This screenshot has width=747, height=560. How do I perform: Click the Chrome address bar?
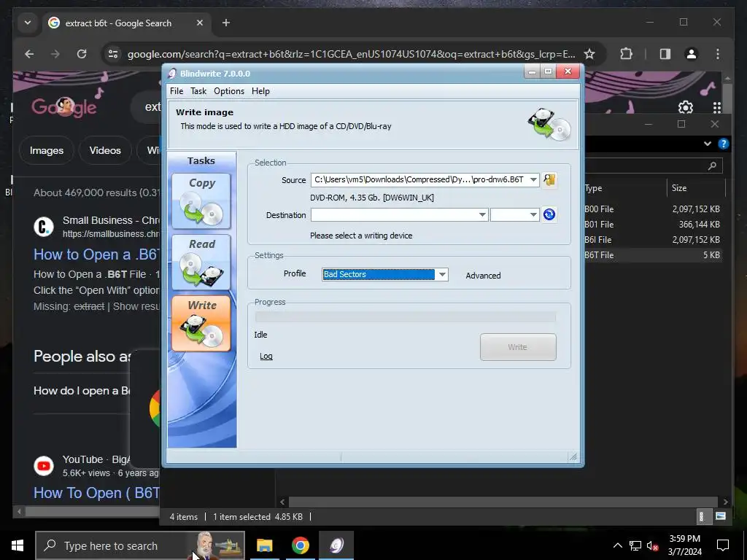(351, 54)
